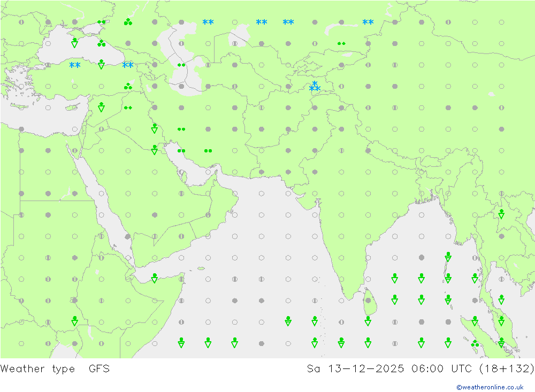Click the shower symbol just south of Sri Lanka

[368, 321]
